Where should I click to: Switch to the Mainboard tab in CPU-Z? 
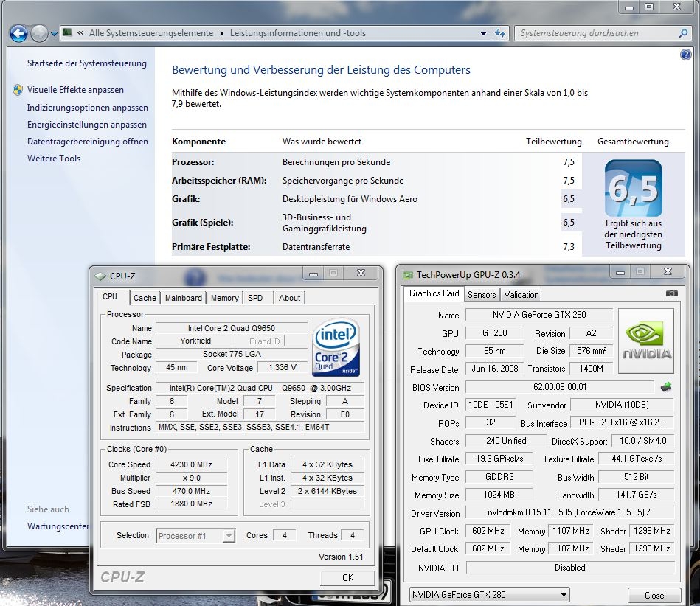183,298
